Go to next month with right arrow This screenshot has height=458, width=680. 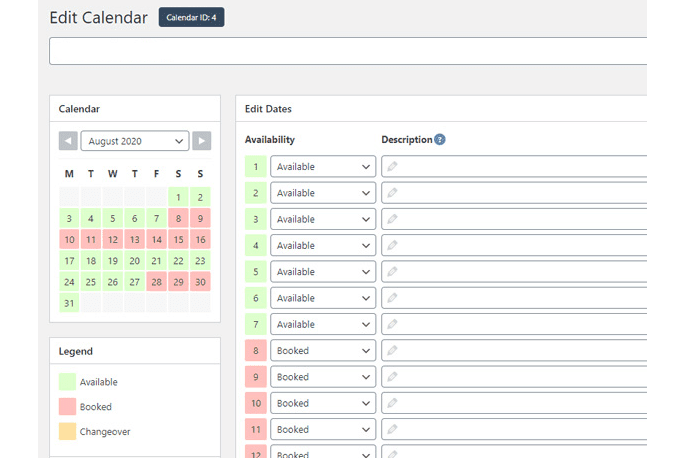click(x=202, y=141)
